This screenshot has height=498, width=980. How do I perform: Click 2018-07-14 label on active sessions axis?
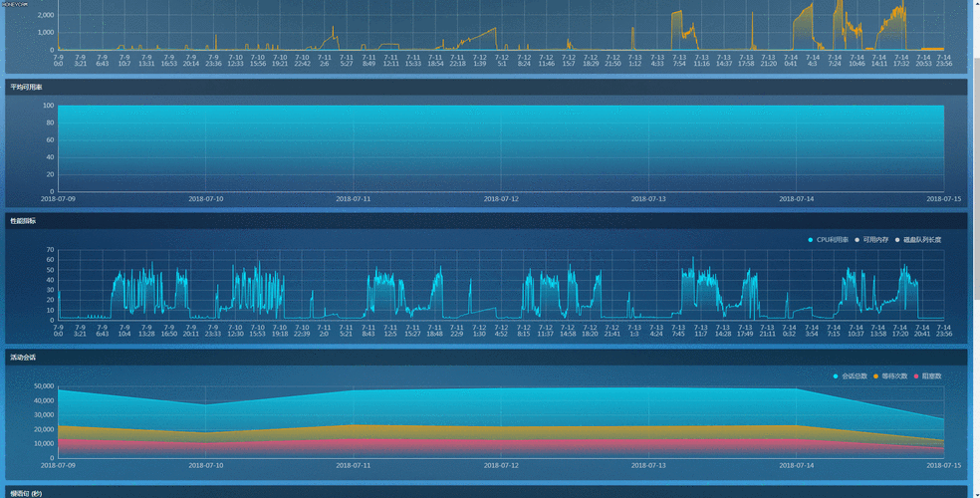796,465
